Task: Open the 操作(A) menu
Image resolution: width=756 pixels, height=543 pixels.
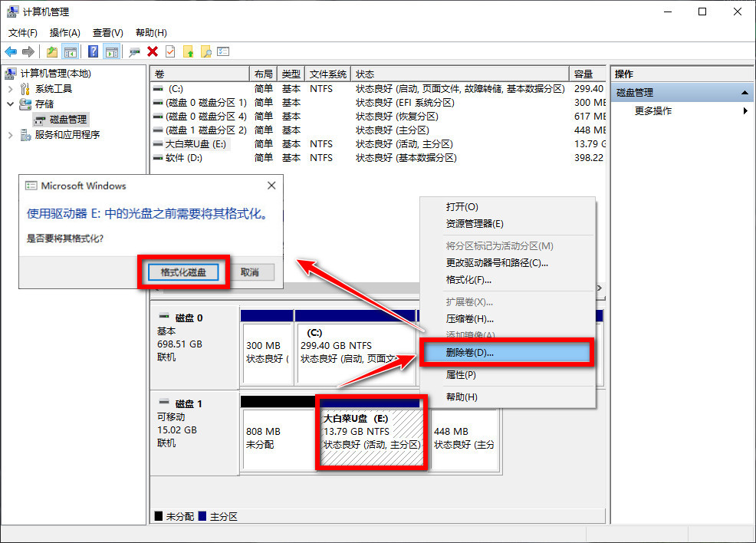Action: [x=65, y=32]
